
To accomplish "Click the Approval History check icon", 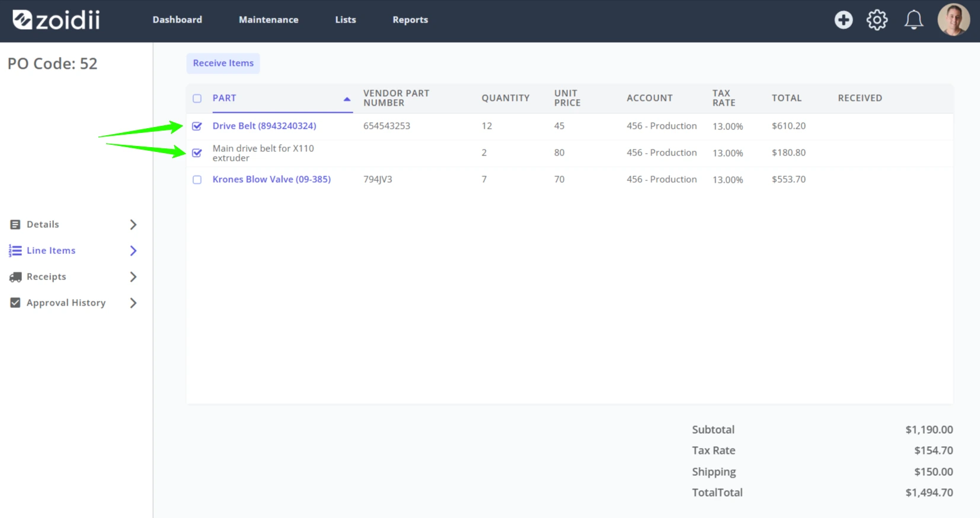I will point(15,303).
